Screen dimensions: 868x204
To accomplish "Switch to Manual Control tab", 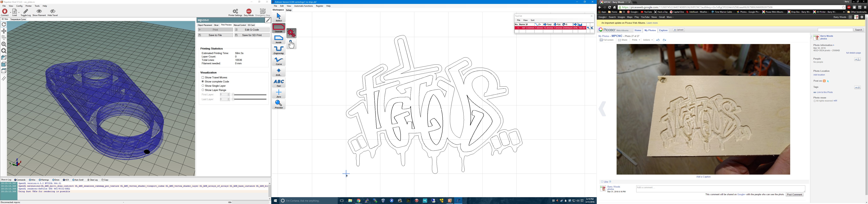I will [240, 25].
